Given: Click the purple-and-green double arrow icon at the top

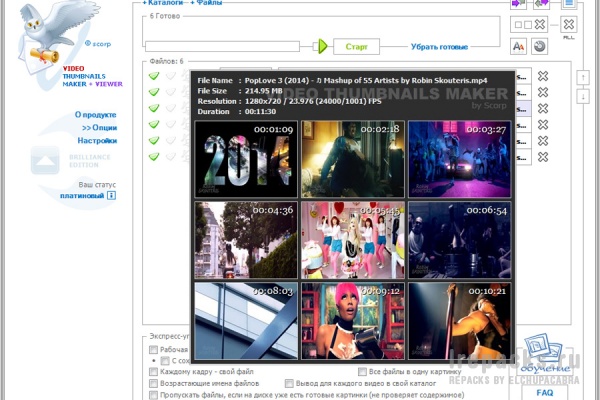Looking at the screenshot, I should tap(541, 3).
